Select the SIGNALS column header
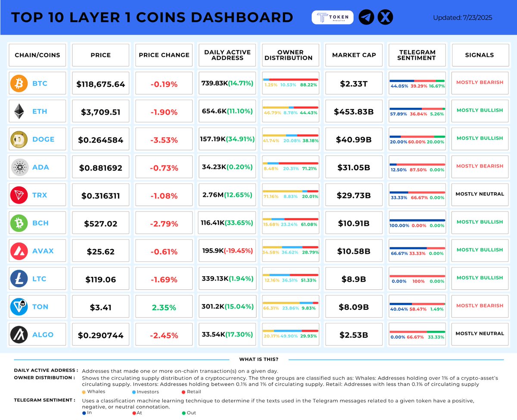This screenshot has width=517, height=420. pyautogui.click(x=480, y=55)
